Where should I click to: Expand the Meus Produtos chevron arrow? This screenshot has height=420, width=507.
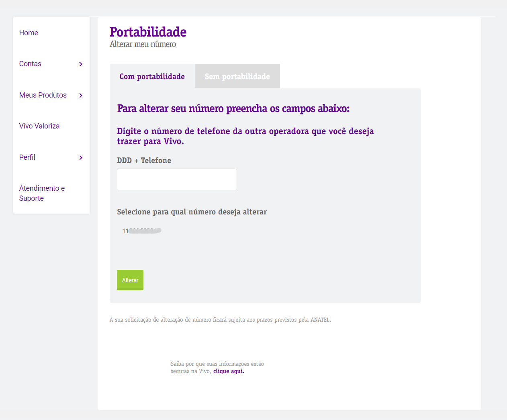tap(81, 96)
